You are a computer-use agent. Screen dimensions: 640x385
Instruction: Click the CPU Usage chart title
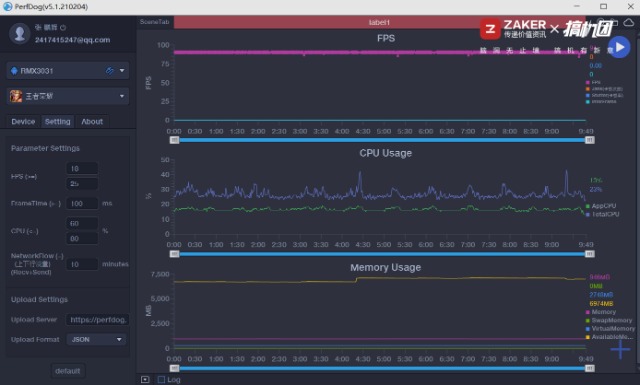pyautogui.click(x=385, y=153)
